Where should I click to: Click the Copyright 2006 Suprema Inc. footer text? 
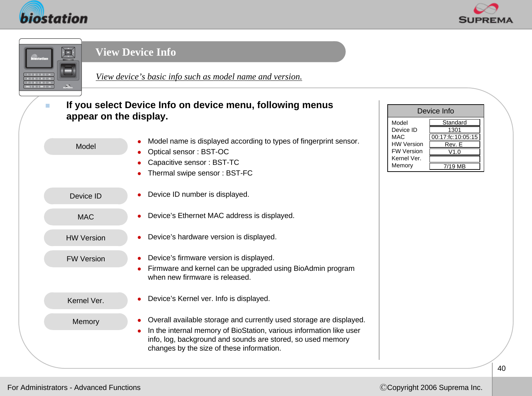point(431,387)
